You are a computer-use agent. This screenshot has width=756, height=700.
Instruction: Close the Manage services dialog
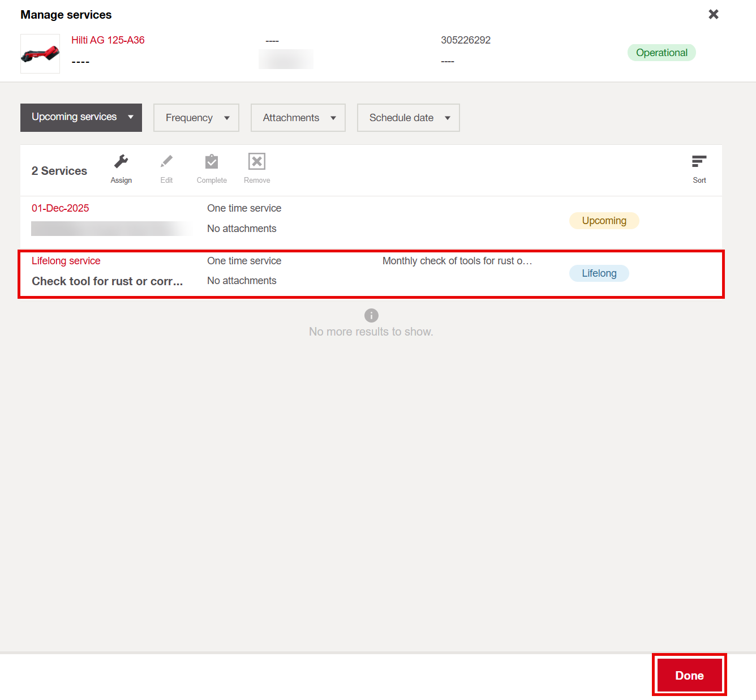(x=714, y=15)
